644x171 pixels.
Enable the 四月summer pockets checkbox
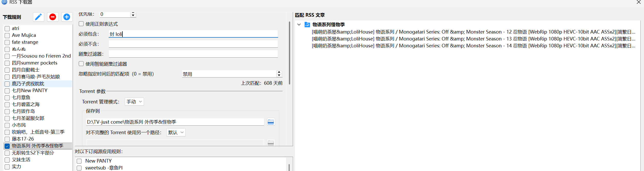pos(7,63)
